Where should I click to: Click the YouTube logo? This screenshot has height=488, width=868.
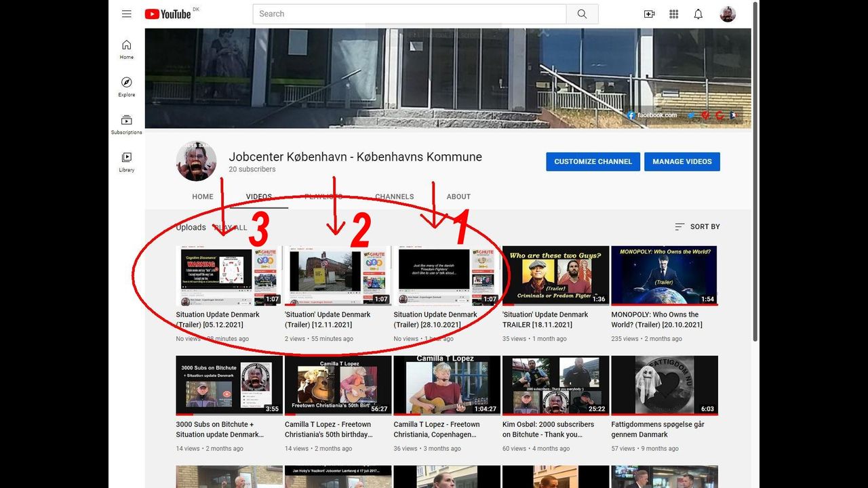click(x=168, y=14)
